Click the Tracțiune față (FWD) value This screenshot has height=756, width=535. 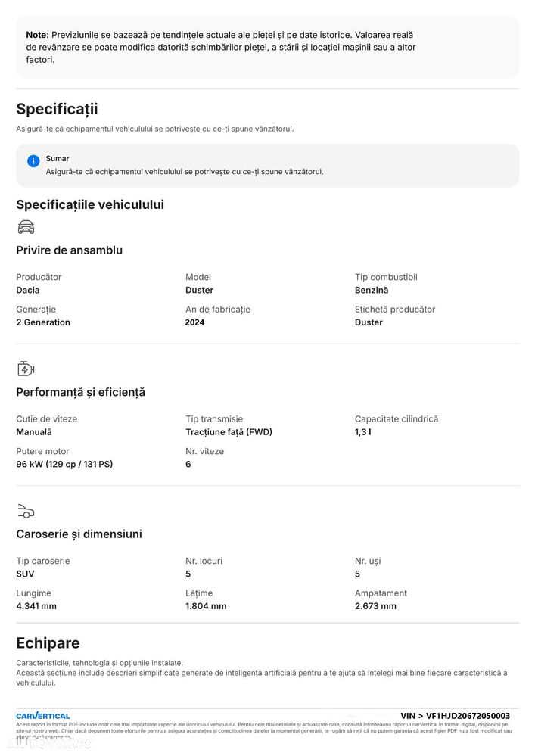click(229, 432)
